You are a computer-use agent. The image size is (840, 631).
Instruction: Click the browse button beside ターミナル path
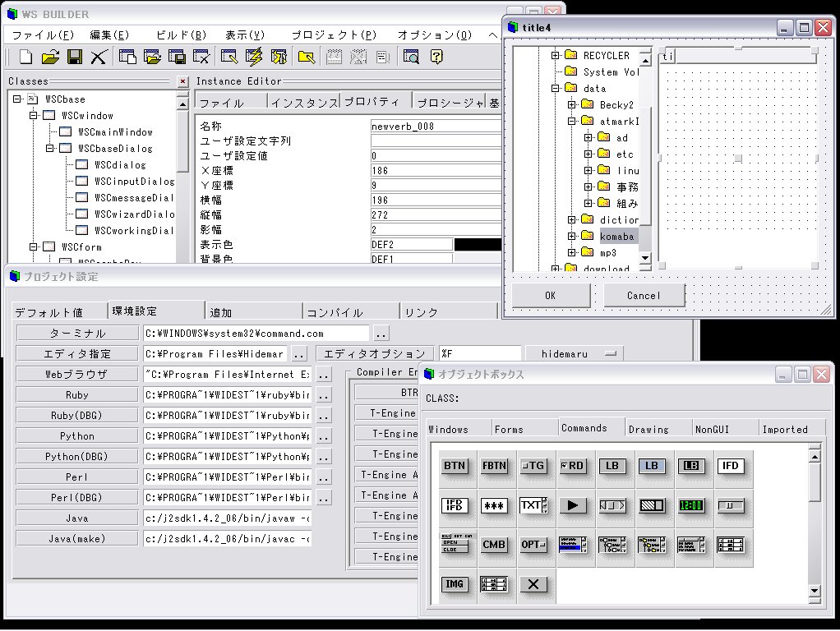[378, 334]
